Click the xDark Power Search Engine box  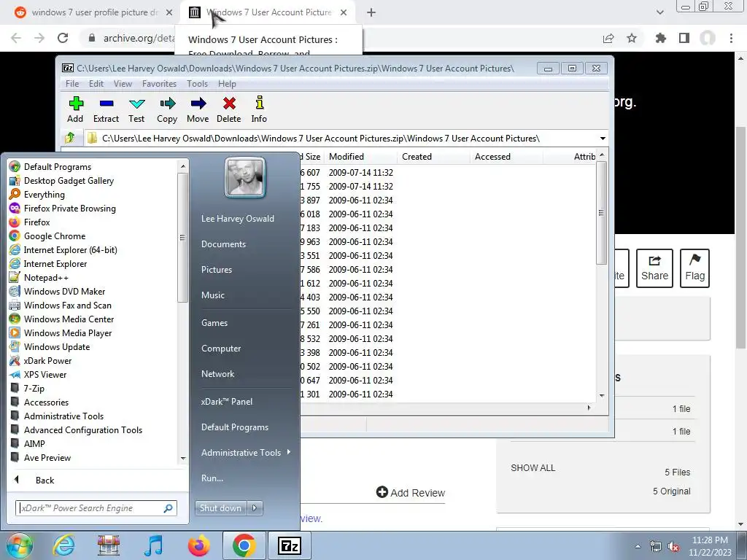[96, 508]
